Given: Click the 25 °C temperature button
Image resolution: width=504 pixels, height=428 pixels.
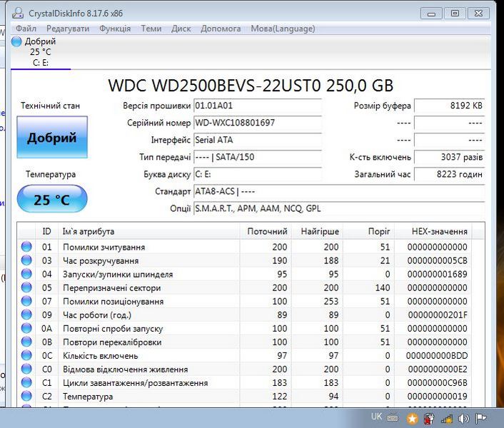Looking at the screenshot, I should (x=52, y=199).
